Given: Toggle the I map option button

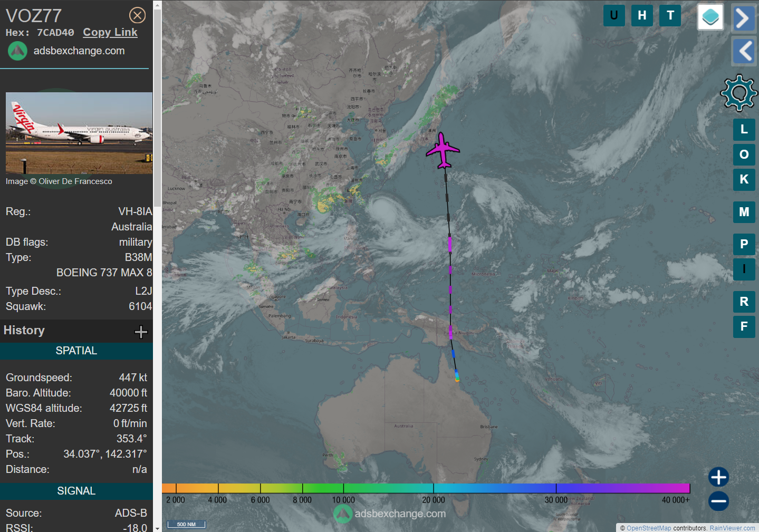Looking at the screenshot, I should click(x=744, y=269).
